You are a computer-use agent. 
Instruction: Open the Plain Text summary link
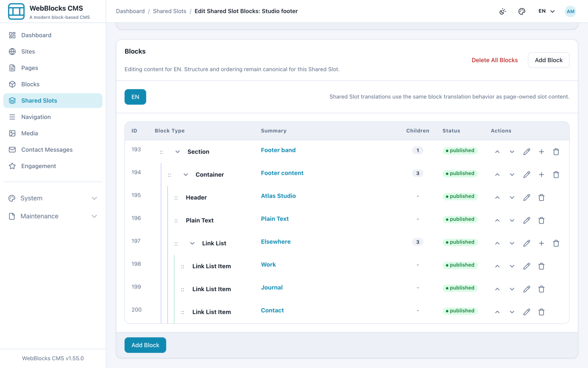(x=275, y=219)
